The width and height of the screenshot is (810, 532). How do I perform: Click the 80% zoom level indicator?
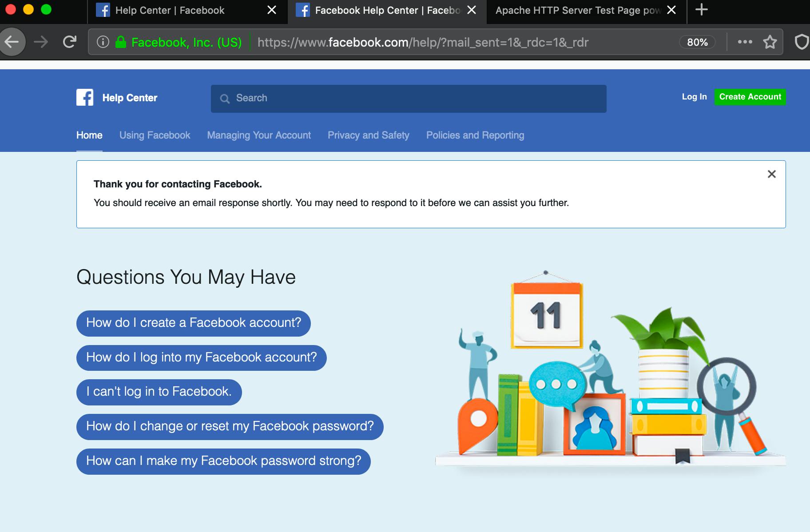[697, 42]
